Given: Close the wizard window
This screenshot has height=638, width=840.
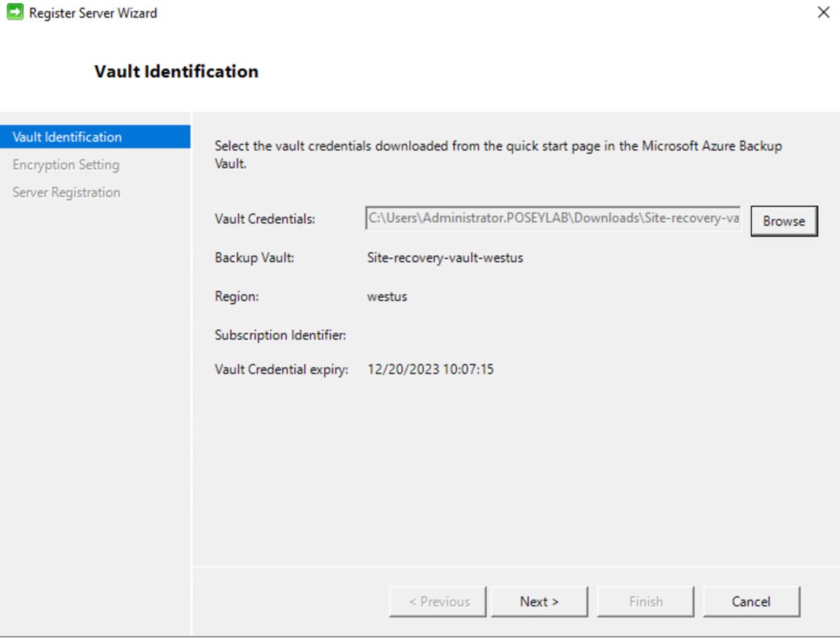Looking at the screenshot, I should click(823, 12).
